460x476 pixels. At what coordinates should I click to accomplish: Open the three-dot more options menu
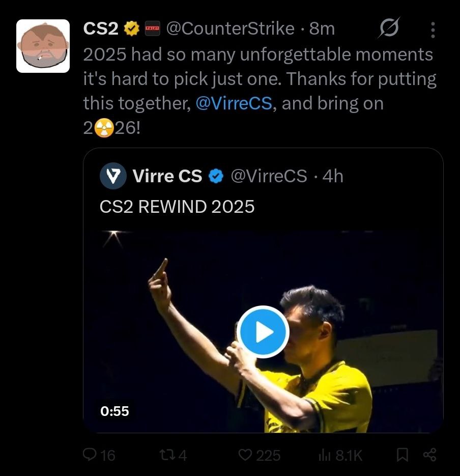click(433, 30)
